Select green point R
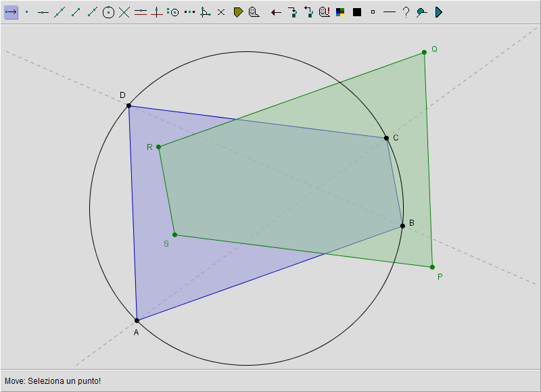The image size is (541, 392). pos(159,147)
